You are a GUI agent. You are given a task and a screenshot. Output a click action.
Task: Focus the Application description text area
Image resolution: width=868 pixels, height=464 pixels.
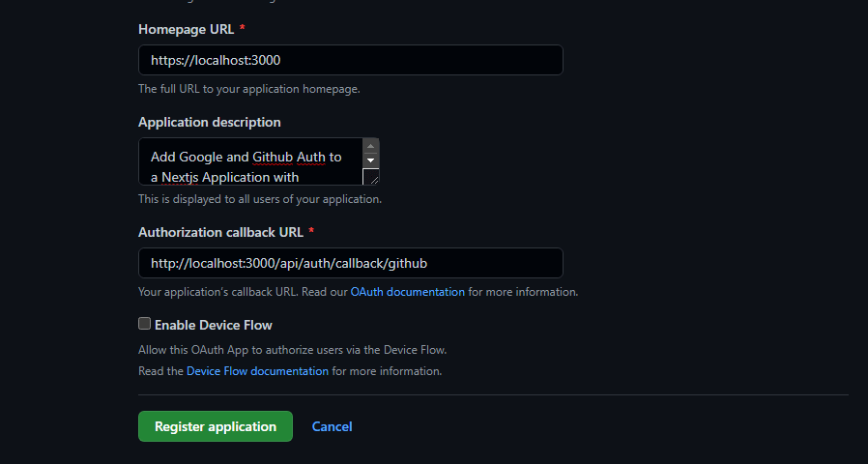click(x=250, y=161)
